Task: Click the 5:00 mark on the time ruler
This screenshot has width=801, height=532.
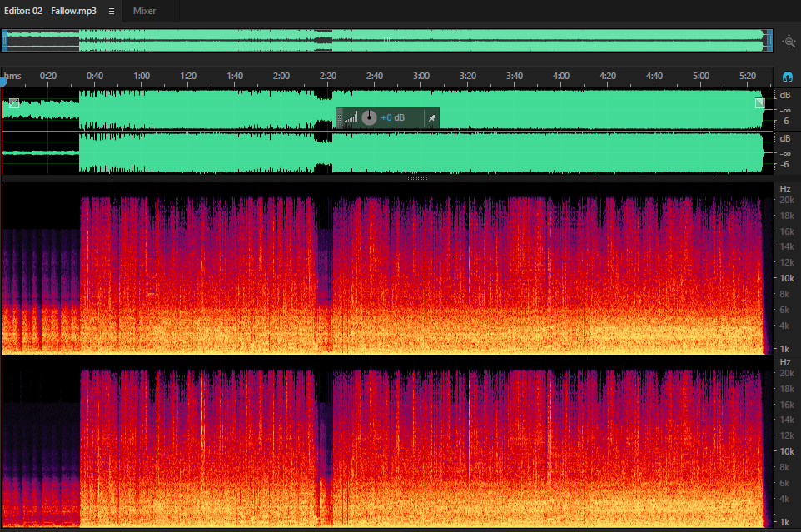Action: coord(701,76)
